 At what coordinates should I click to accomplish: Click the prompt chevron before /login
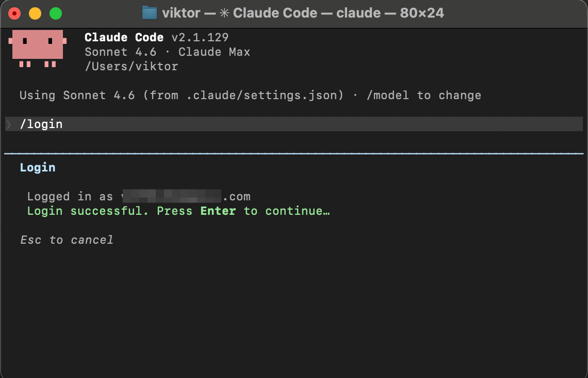point(9,124)
